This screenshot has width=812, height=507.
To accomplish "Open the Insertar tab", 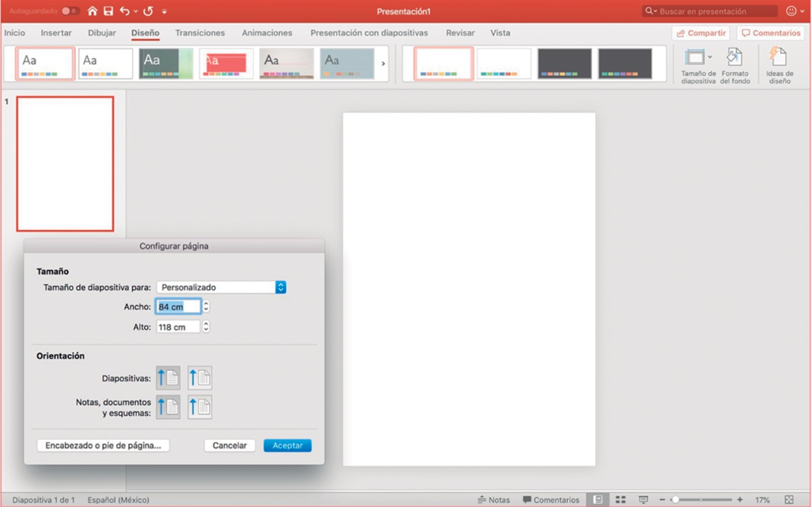I will (x=56, y=33).
